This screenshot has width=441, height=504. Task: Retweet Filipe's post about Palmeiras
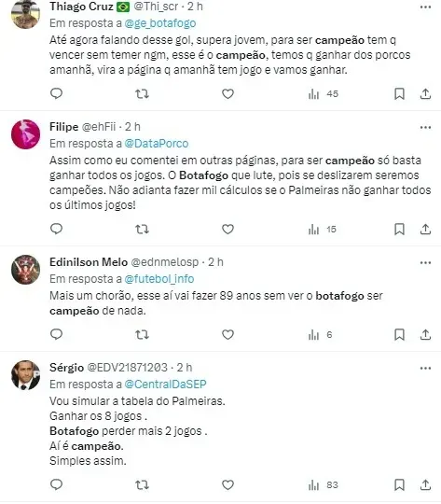coord(142,230)
